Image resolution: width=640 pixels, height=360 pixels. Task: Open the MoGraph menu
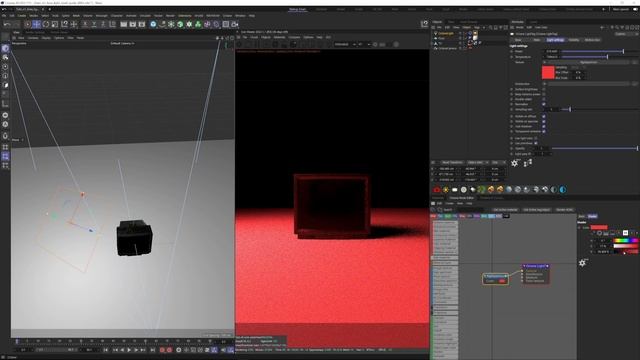[x=102, y=16]
